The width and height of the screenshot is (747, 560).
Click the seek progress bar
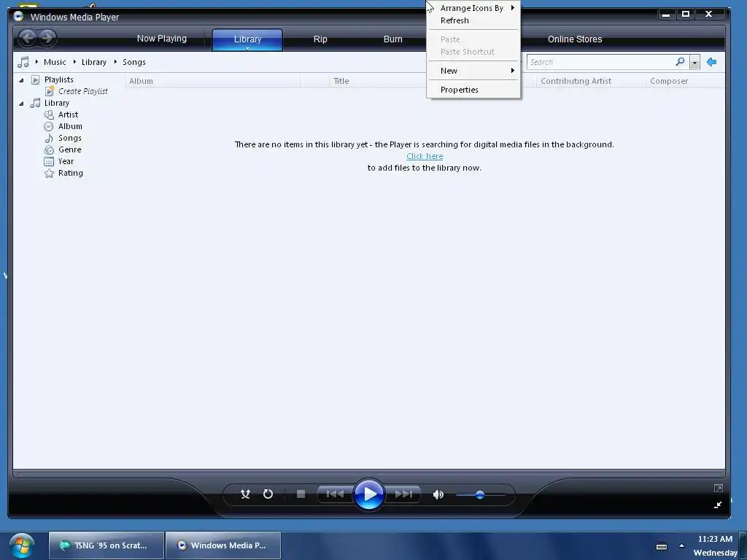coord(368,474)
